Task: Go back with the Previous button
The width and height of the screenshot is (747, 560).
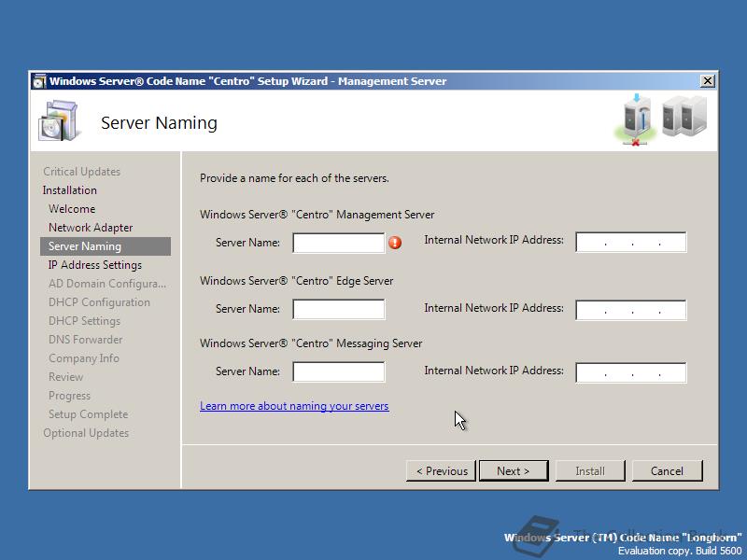Action: [x=441, y=471]
